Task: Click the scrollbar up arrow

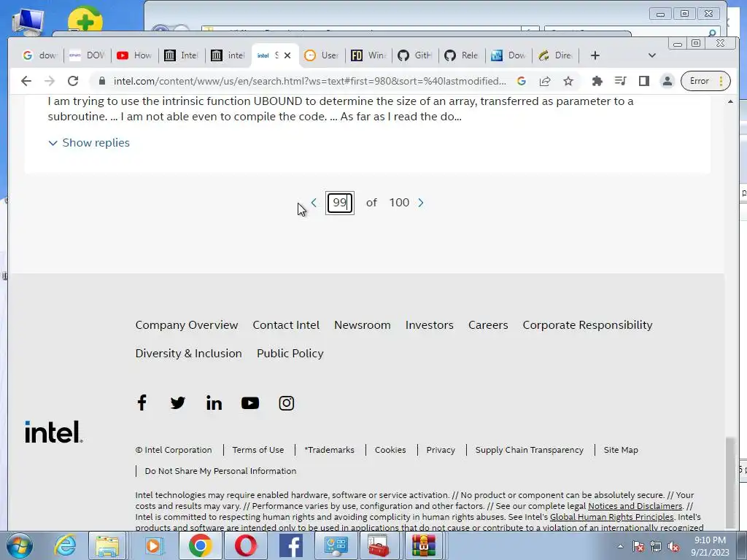Action: tap(730, 101)
